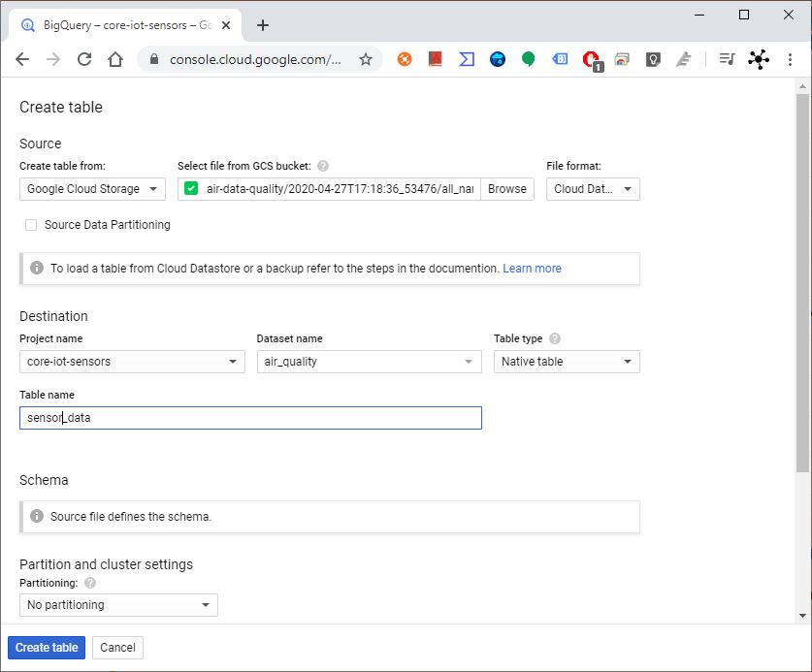Image resolution: width=812 pixels, height=672 pixels.
Task: Enable Source Data Partitioning checkbox
Action: pos(32,225)
